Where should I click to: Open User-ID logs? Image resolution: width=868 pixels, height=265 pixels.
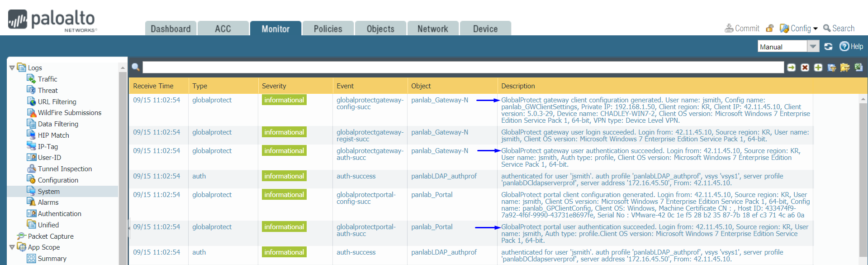point(49,157)
